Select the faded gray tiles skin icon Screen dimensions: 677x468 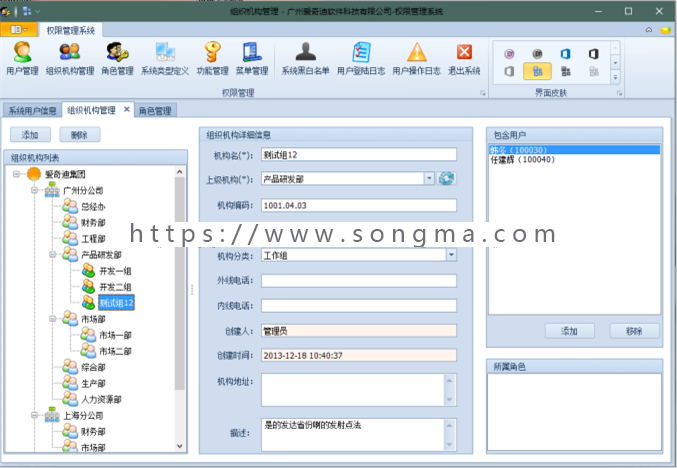[x=594, y=71]
